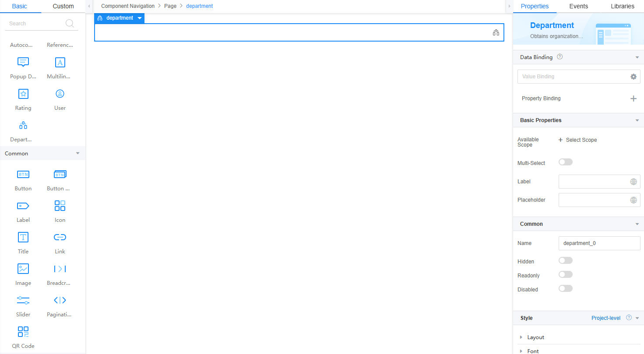The image size is (644, 354).
Task: Click the Name field department_0
Action: click(x=599, y=243)
